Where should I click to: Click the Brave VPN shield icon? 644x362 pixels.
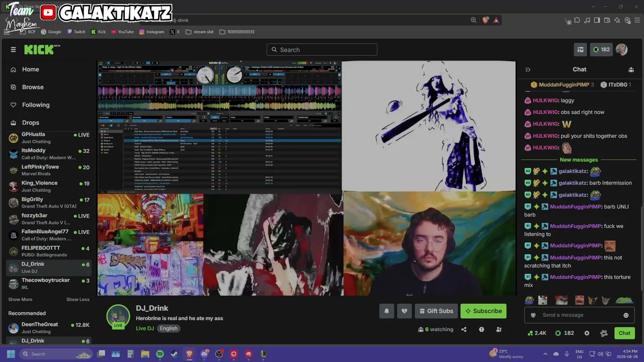(x=627, y=20)
